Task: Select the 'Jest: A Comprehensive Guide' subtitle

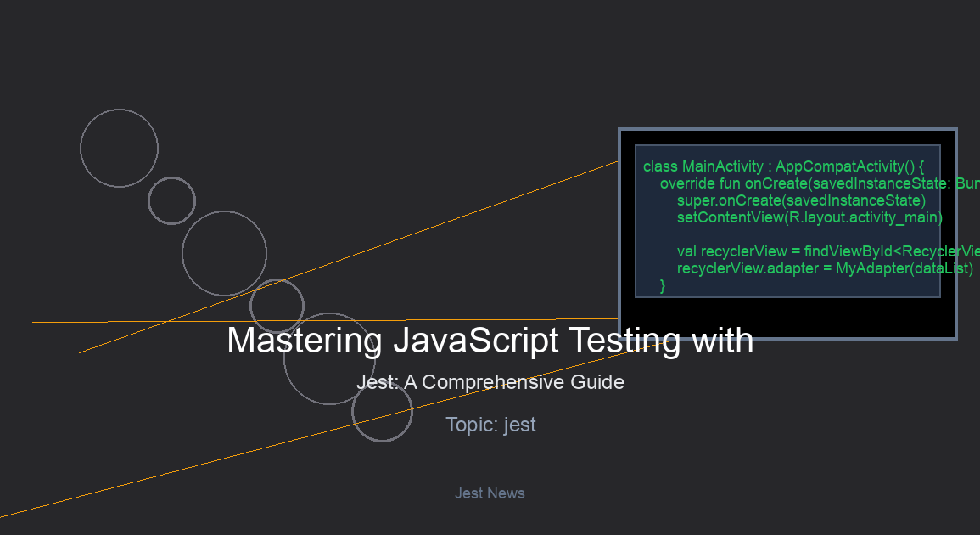Action: (x=490, y=382)
